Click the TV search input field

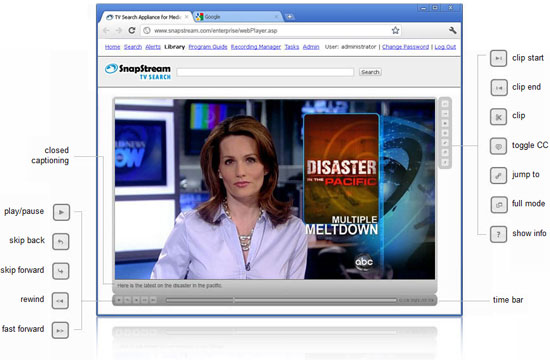265,72
